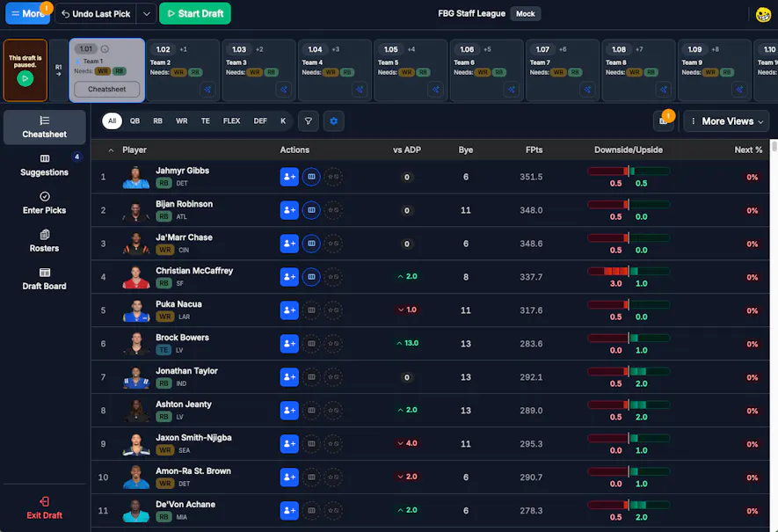The image size is (778, 532).
Task: Sort by the vs ADP column header
Action: (x=407, y=149)
